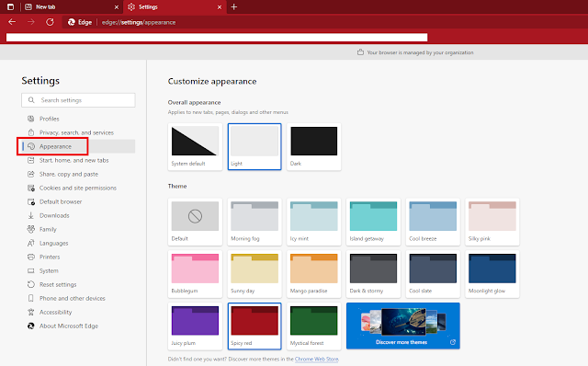Close the New tab tab
Viewport: 588px width, 366px height.
(117, 7)
